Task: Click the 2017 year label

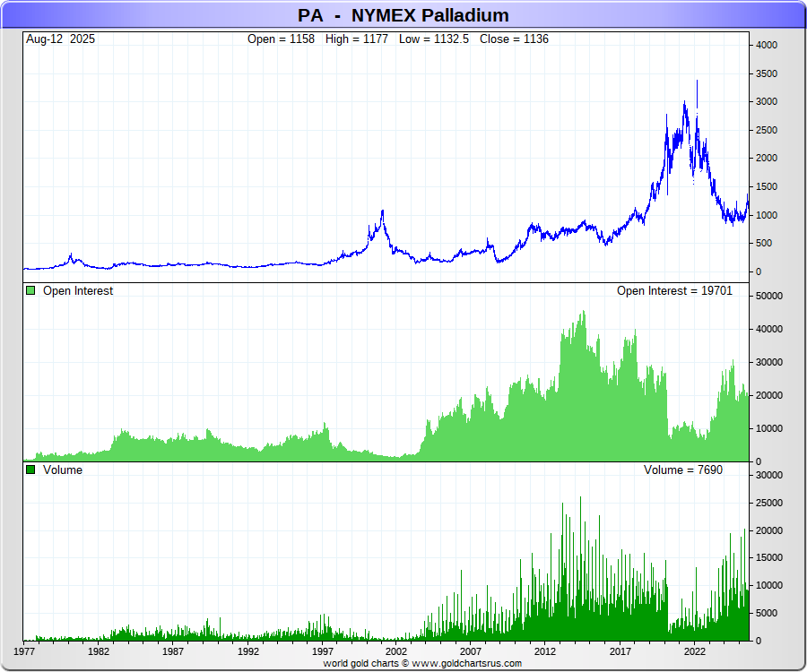Action: [620, 651]
